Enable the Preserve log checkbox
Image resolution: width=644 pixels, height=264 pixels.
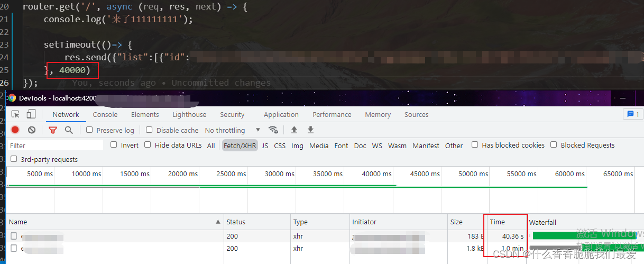89,130
